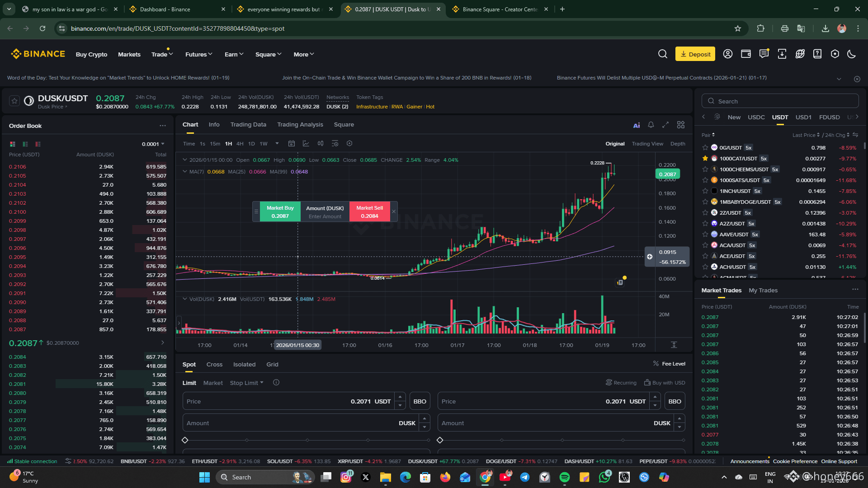Image resolution: width=868 pixels, height=488 pixels.
Task: Open the hexagon settings icon in header
Action: pyautogui.click(x=835, y=54)
